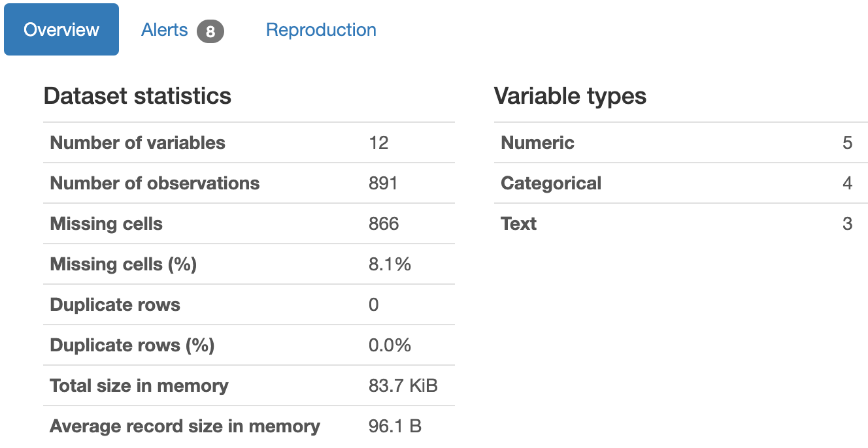
Task: Click the Missing cells (%) value 8.1%
Action: point(390,264)
